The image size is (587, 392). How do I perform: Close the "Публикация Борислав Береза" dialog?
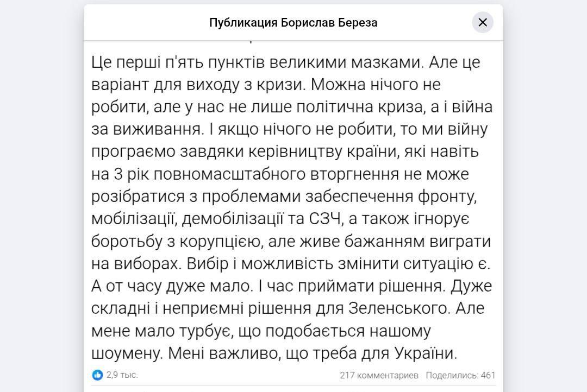pos(483,22)
